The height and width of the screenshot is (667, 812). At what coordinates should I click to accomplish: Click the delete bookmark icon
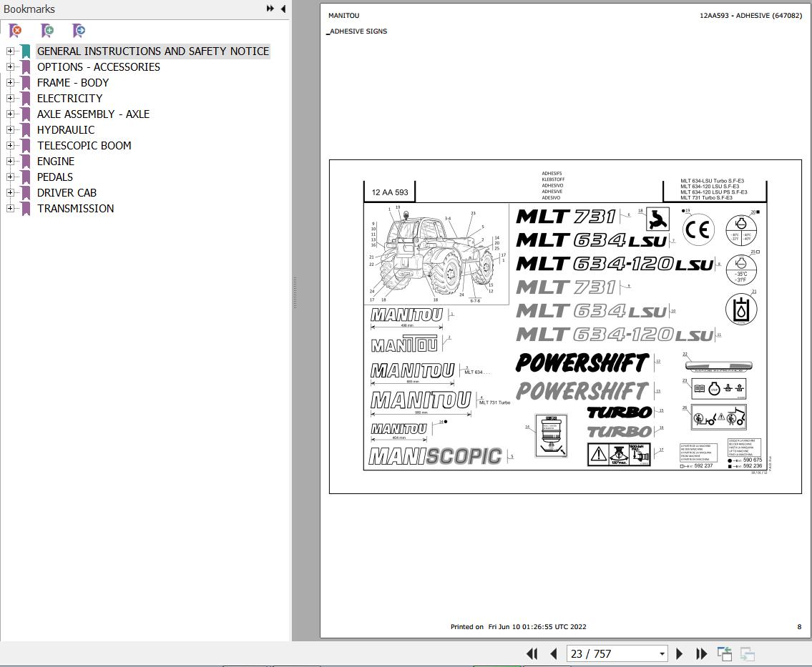pos(16,31)
